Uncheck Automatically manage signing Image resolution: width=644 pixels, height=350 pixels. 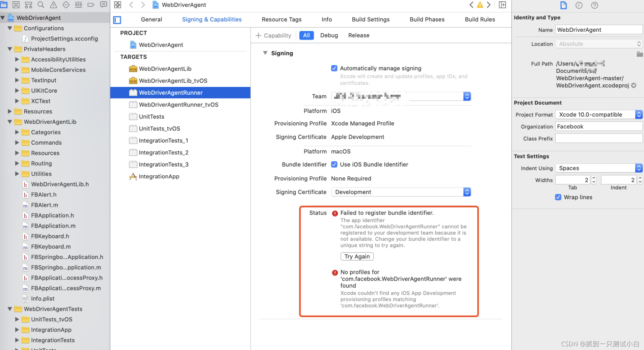point(334,68)
